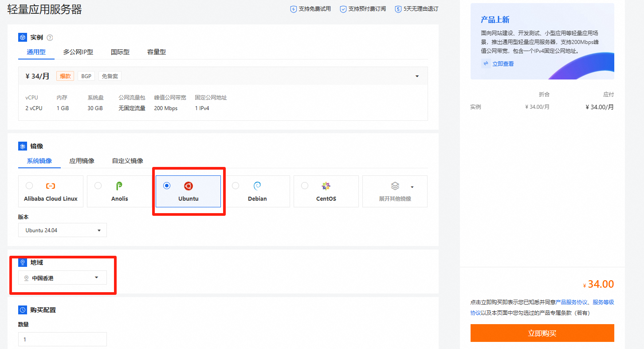644x349 pixels.
Task: Click the 5天无理由退订 text
Action: (x=421, y=9)
